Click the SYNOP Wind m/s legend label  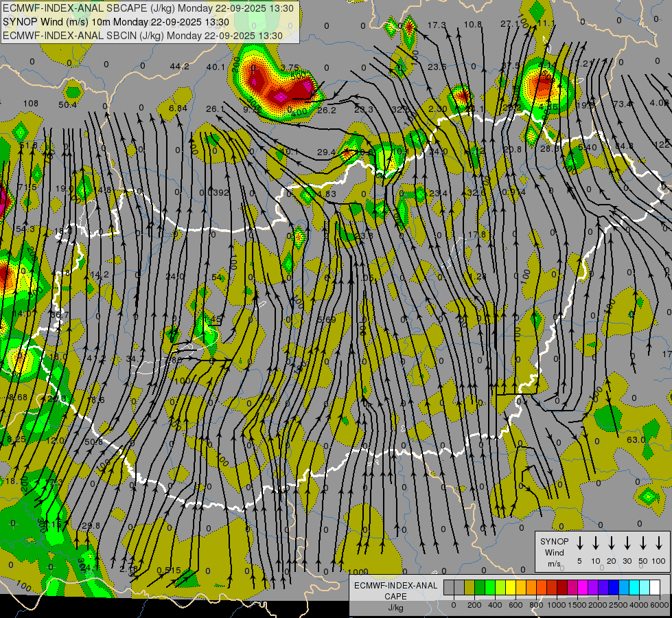[x=554, y=552]
